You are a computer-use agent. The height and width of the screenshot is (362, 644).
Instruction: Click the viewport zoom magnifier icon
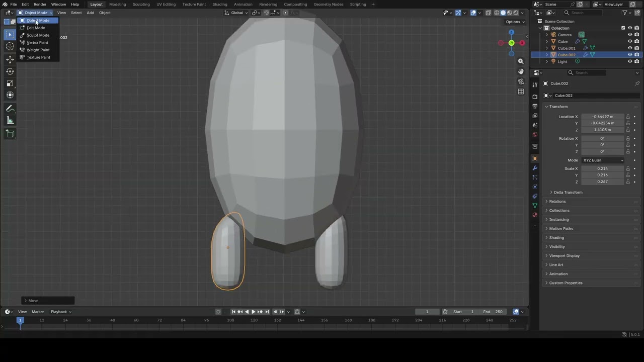click(521, 61)
